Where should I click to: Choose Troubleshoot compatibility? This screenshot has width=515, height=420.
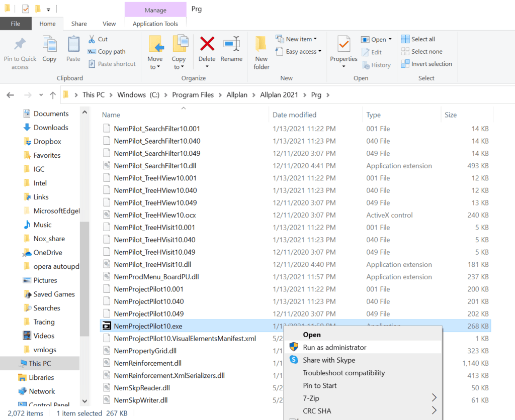(x=363, y=373)
